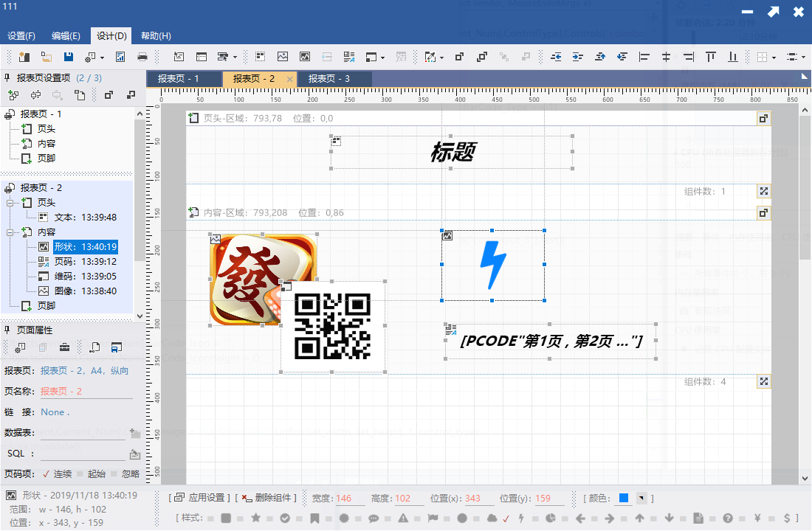Open the 编辑(E) menu
Viewport: 812px width, 531px height.
click(66, 35)
